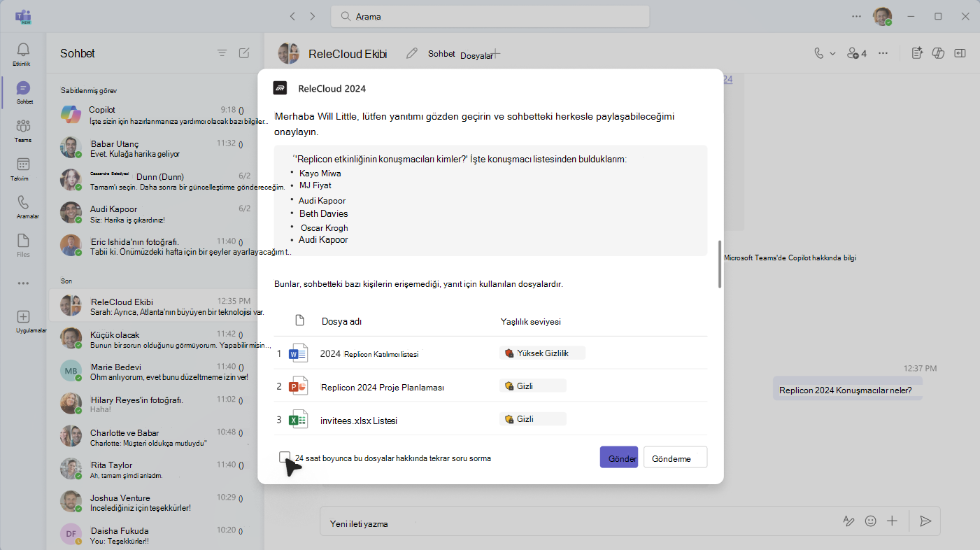Open the Microsoft Teams'de Copilot hakkında bilgi link
Viewport: 980px width, 550px height.
pos(790,258)
